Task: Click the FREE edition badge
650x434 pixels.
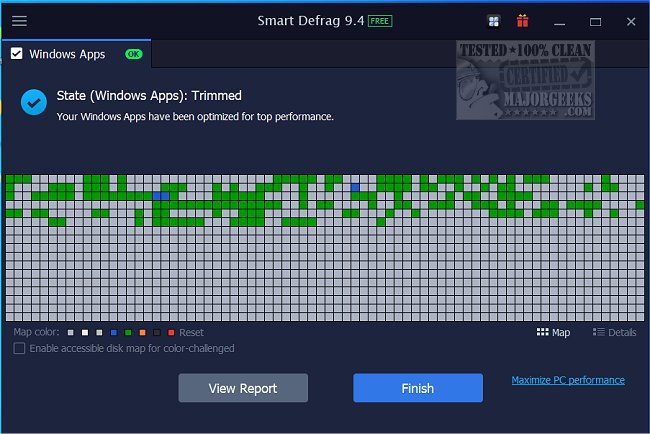Action: (380, 21)
